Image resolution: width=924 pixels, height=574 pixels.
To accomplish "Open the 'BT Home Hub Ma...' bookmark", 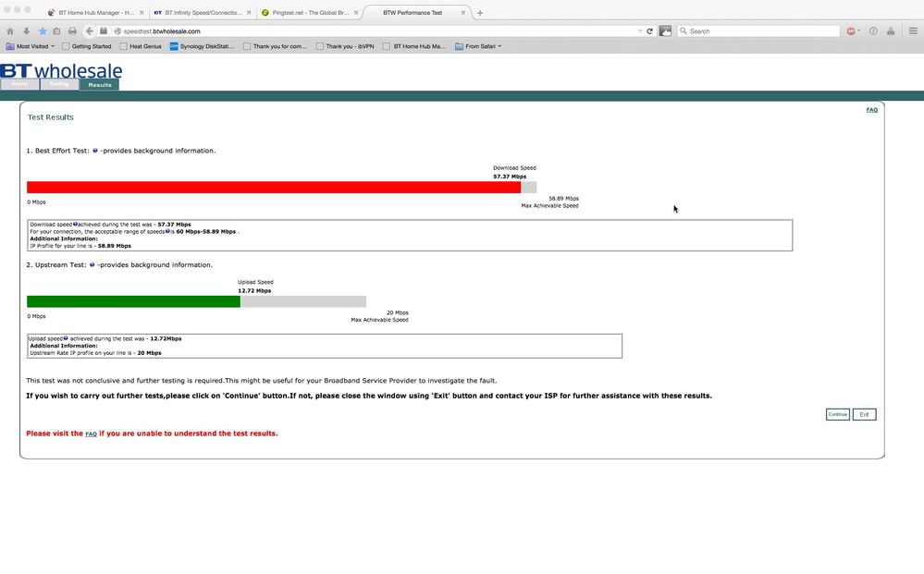I will pyautogui.click(x=414, y=46).
